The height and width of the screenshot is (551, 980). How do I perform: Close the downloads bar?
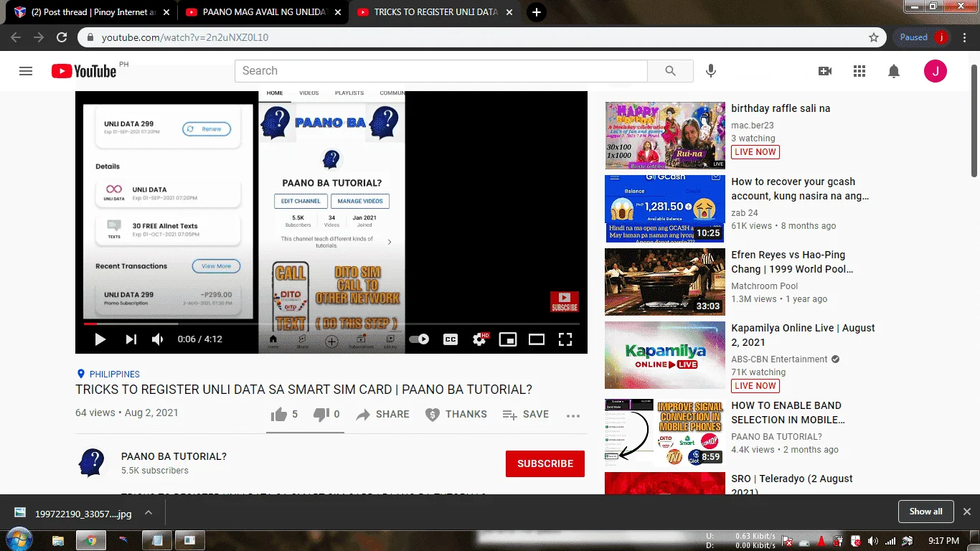tap(966, 512)
